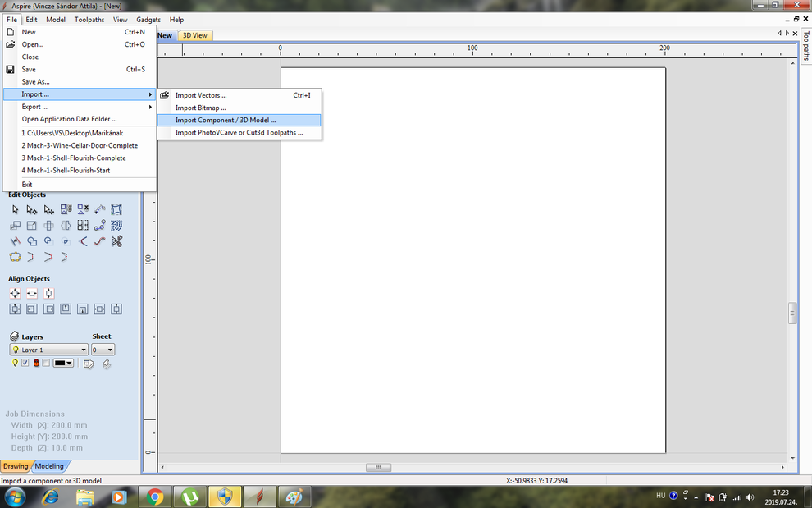The width and height of the screenshot is (812, 508).
Task: Click Join with smooth curve icon
Action: 48,257
